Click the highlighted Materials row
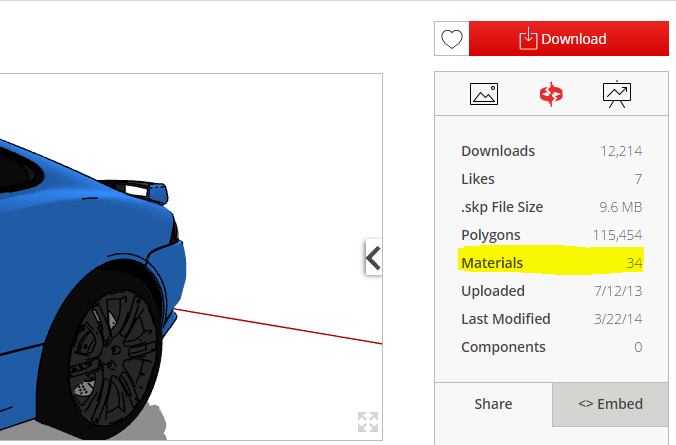676x445 pixels. pyautogui.click(x=551, y=262)
